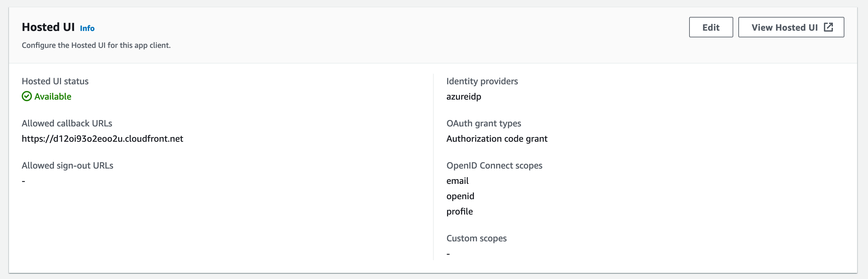
Task: Open the View Hosted UI button
Action: pyautogui.click(x=791, y=27)
